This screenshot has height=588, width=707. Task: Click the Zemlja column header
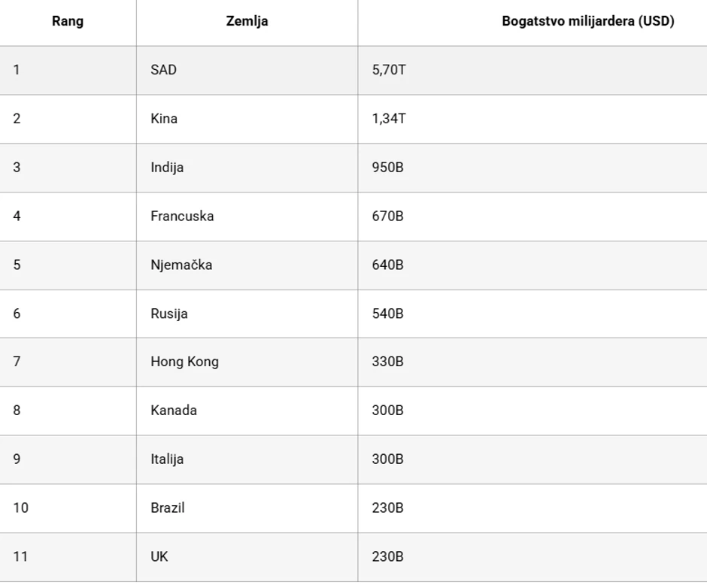[x=247, y=22]
